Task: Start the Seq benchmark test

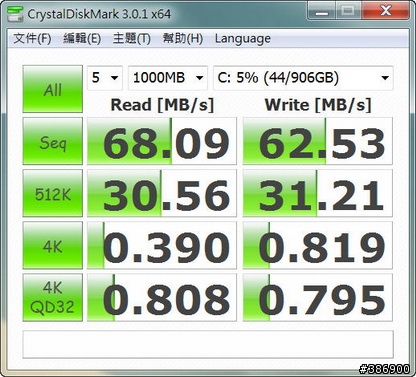Action: tap(53, 141)
